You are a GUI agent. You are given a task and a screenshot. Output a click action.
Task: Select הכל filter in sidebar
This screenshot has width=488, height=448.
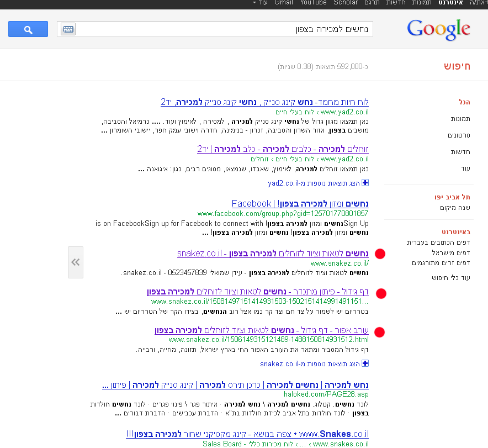coord(464,102)
